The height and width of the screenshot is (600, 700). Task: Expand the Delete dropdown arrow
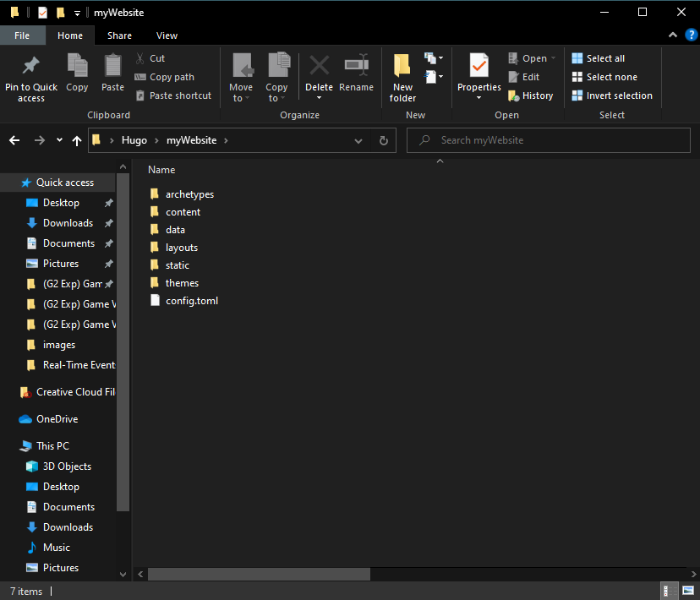[320, 98]
